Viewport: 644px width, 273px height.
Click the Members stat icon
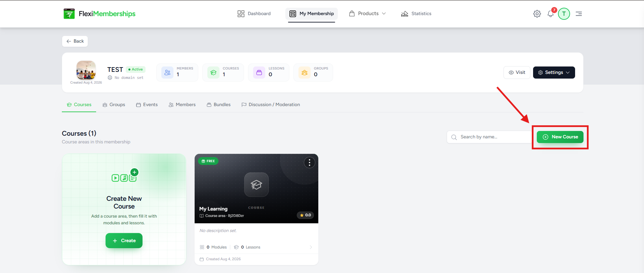[167, 73]
